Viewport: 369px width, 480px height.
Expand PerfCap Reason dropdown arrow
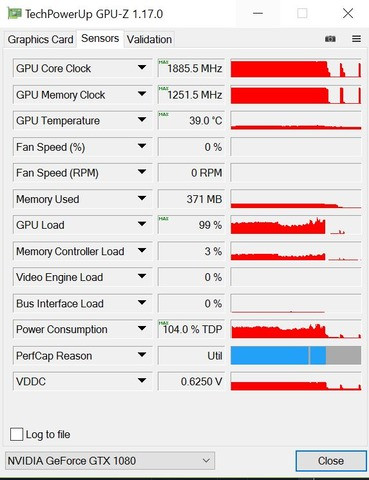point(142,355)
